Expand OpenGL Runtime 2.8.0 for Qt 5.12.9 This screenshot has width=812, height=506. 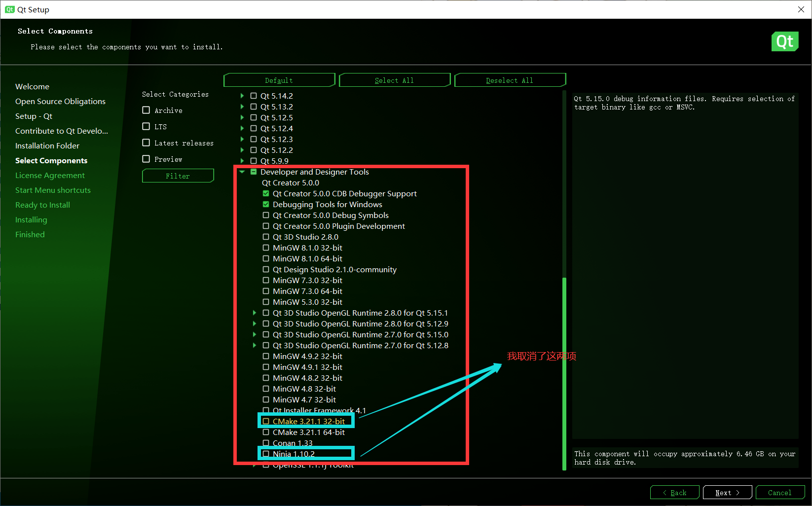coord(254,324)
